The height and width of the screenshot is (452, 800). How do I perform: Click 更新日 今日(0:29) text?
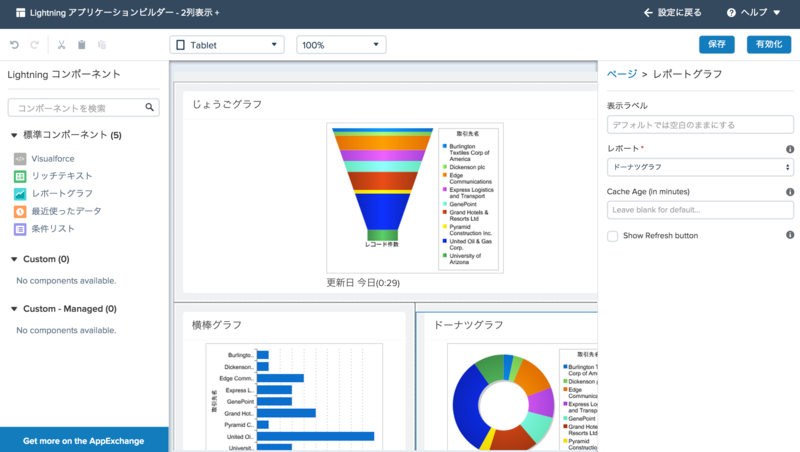(363, 283)
